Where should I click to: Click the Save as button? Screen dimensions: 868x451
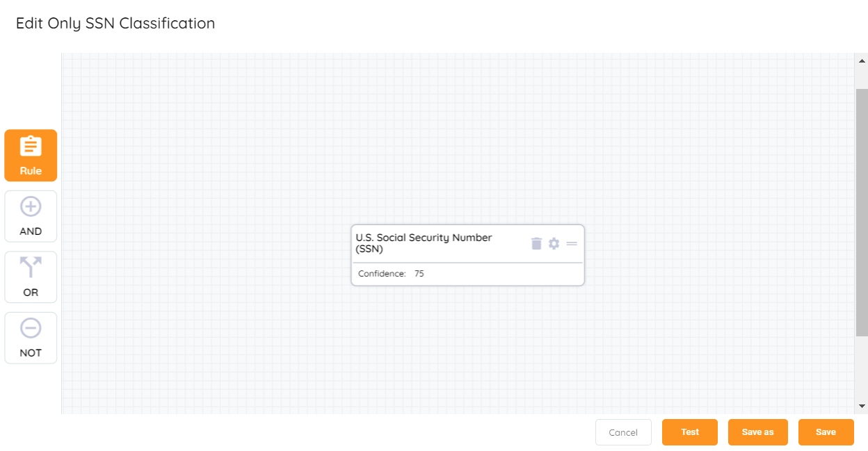click(x=757, y=432)
